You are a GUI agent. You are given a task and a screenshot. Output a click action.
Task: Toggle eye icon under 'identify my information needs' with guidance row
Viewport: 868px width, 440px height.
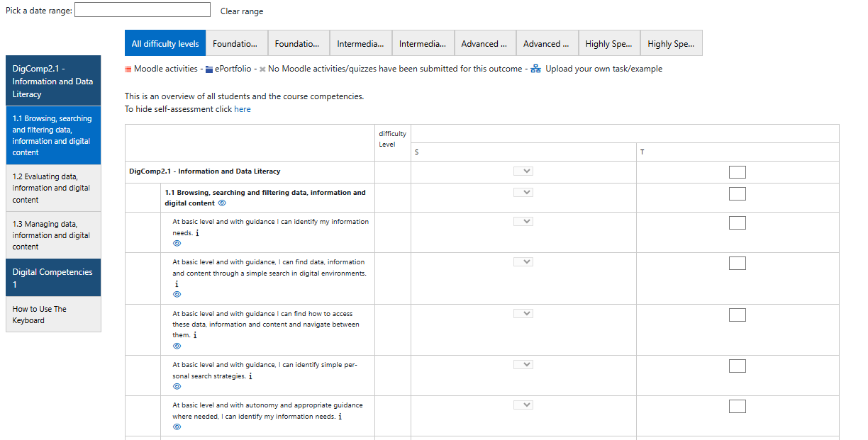tap(177, 243)
